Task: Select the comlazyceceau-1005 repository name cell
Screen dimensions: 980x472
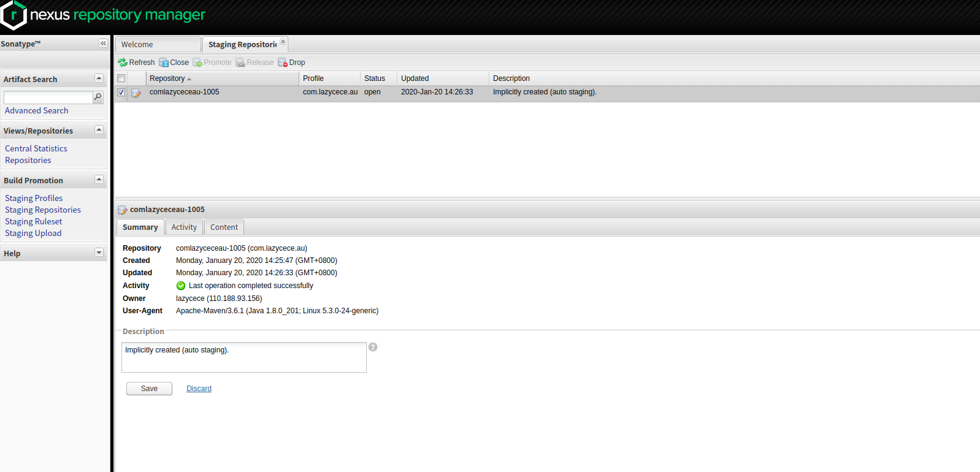Action: click(185, 92)
